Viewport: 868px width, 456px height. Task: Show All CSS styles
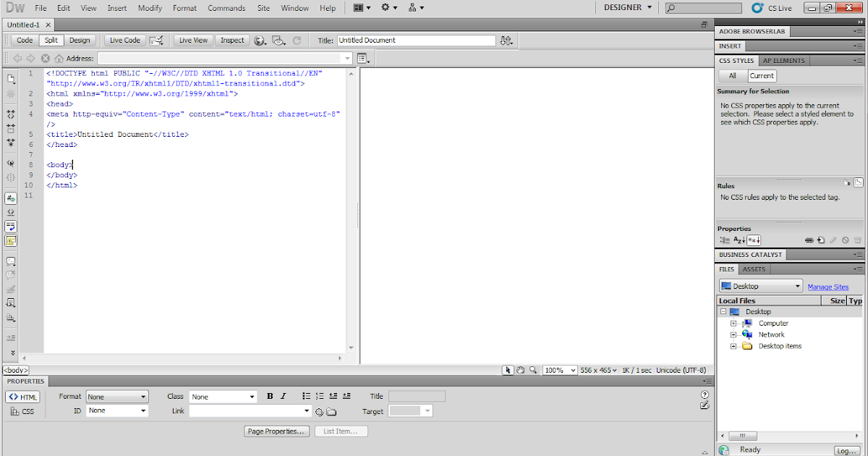coord(733,75)
